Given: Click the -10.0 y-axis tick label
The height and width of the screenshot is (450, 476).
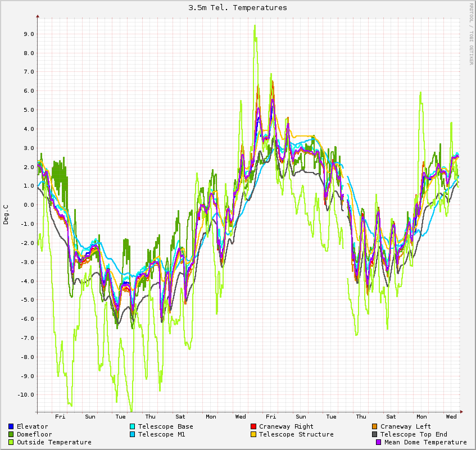Looking at the screenshot, I should point(26,395).
